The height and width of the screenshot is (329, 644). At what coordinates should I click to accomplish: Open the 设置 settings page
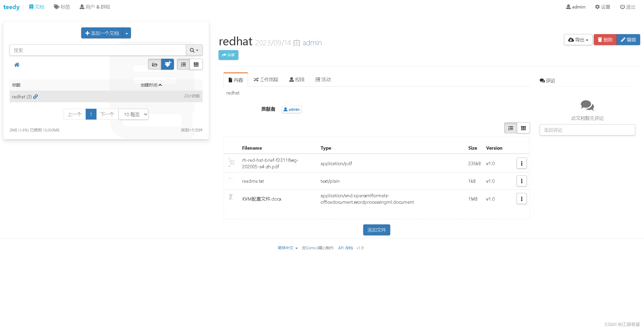[602, 7]
